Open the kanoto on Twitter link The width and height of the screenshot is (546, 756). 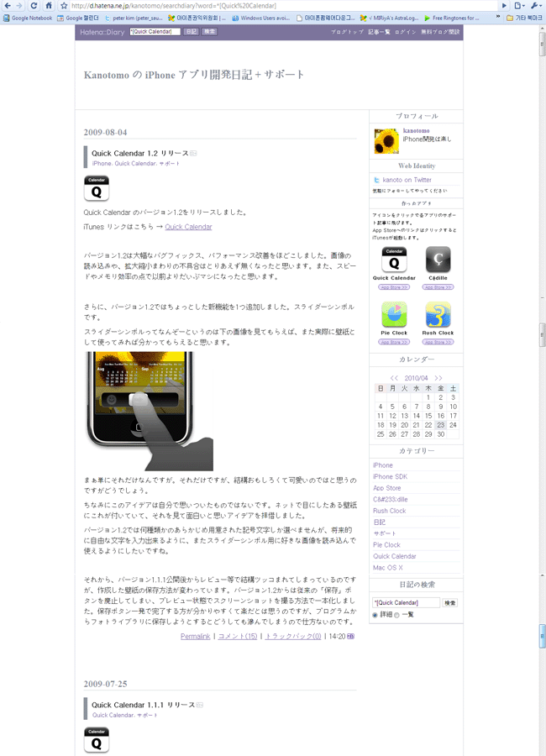(x=407, y=180)
